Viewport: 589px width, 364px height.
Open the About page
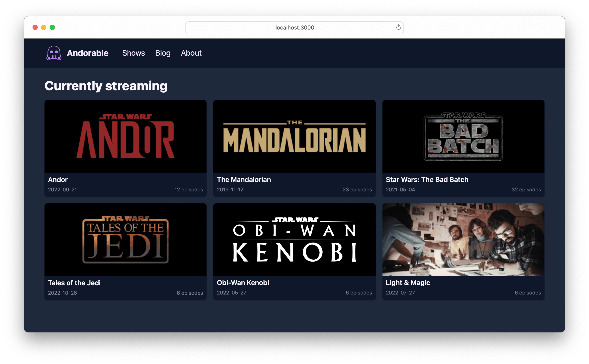point(191,53)
